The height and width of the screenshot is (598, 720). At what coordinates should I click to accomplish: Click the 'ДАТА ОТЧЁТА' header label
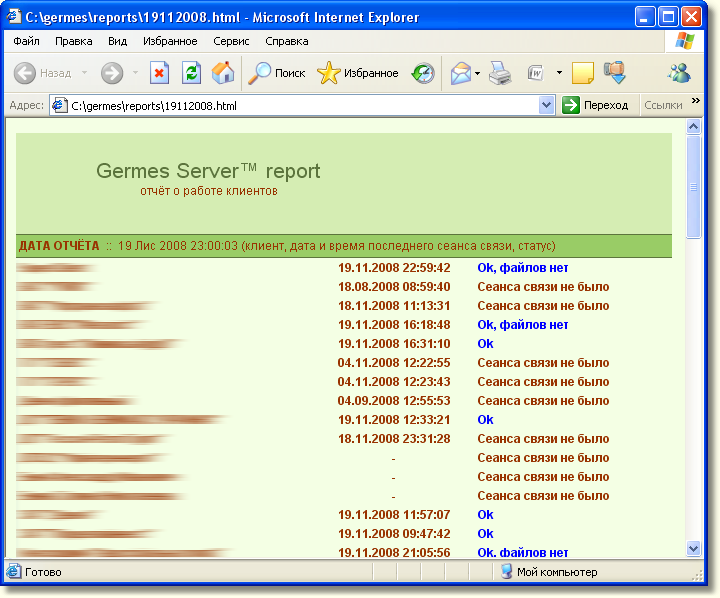59,246
